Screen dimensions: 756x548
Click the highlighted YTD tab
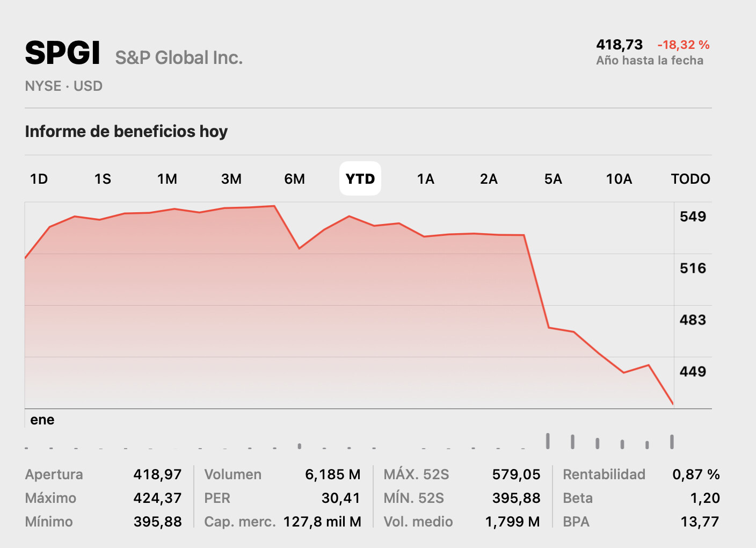click(360, 179)
